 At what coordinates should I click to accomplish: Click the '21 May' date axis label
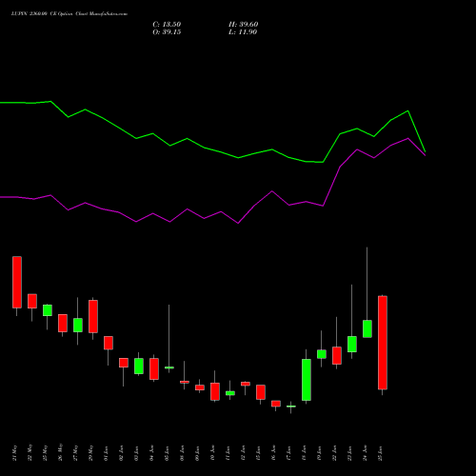[x=14, y=453]
